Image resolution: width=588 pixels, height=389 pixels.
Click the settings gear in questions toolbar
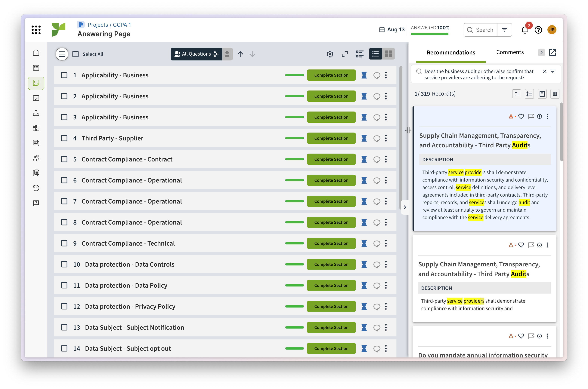point(330,54)
